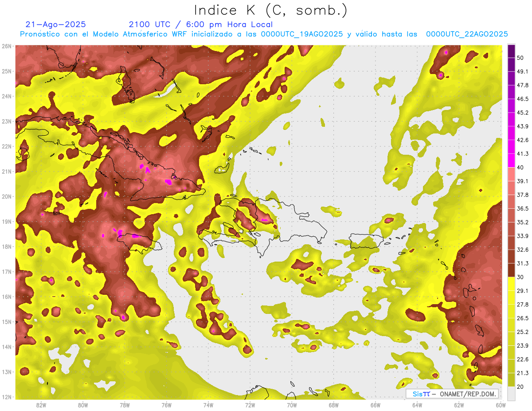Click the '41.3' legend value
The width and height of the screenshot is (532, 411).
[x=523, y=154]
